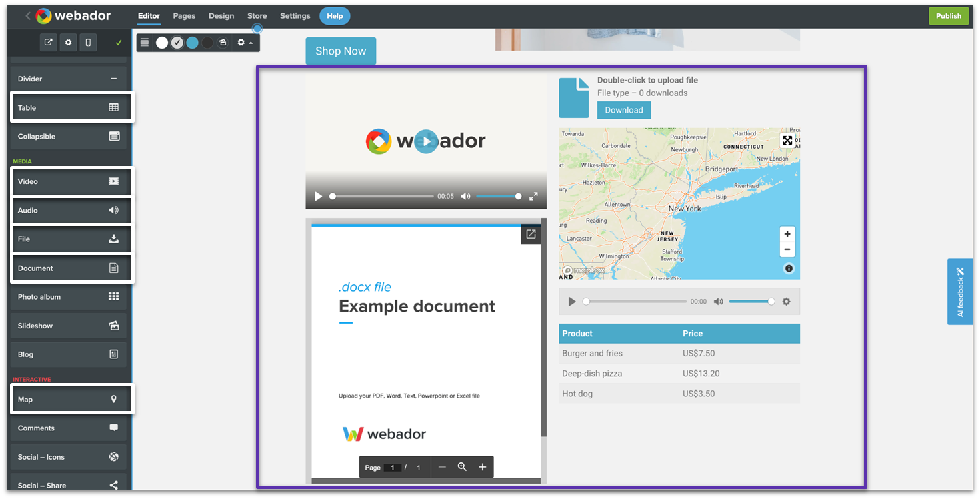
Task: Switch to mobile preview icon
Action: coord(88,42)
